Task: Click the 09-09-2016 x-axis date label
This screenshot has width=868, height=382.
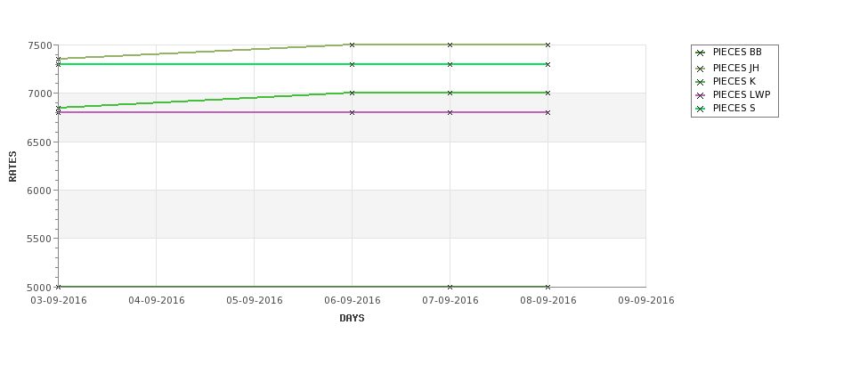Action: coord(646,301)
